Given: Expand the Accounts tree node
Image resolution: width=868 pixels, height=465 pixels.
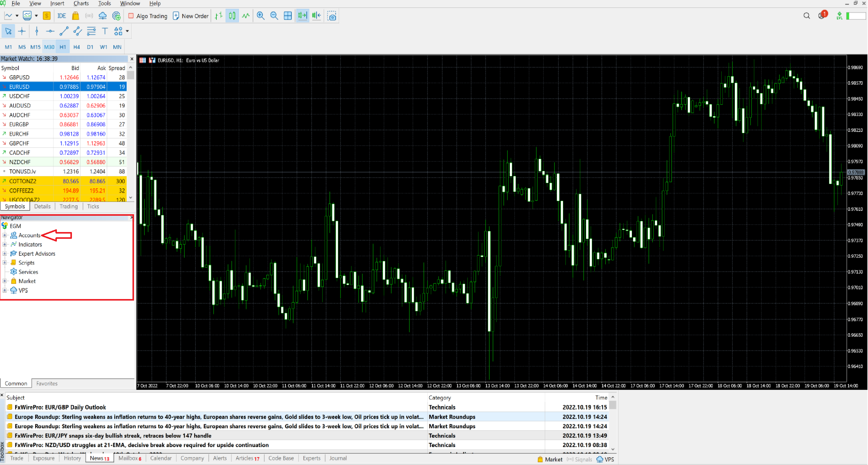Looking at the screenshot, I should click(x=5, y=235).
